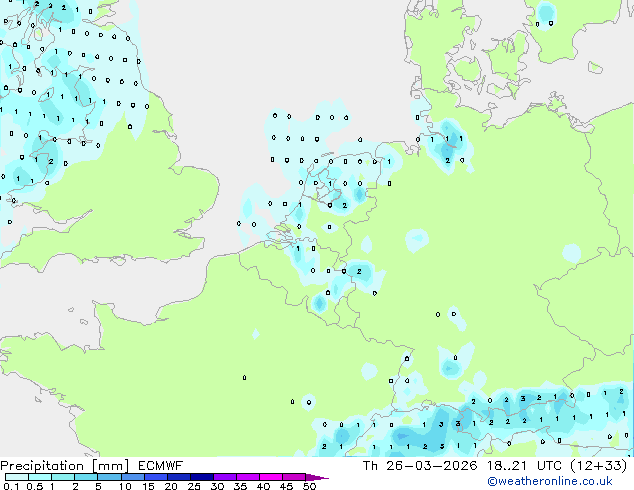This screenshot has width=634, height=490.
Task: Click the 'Th 26-03-2026' date text
Action: pyautogui.click(x=420, y=466)
